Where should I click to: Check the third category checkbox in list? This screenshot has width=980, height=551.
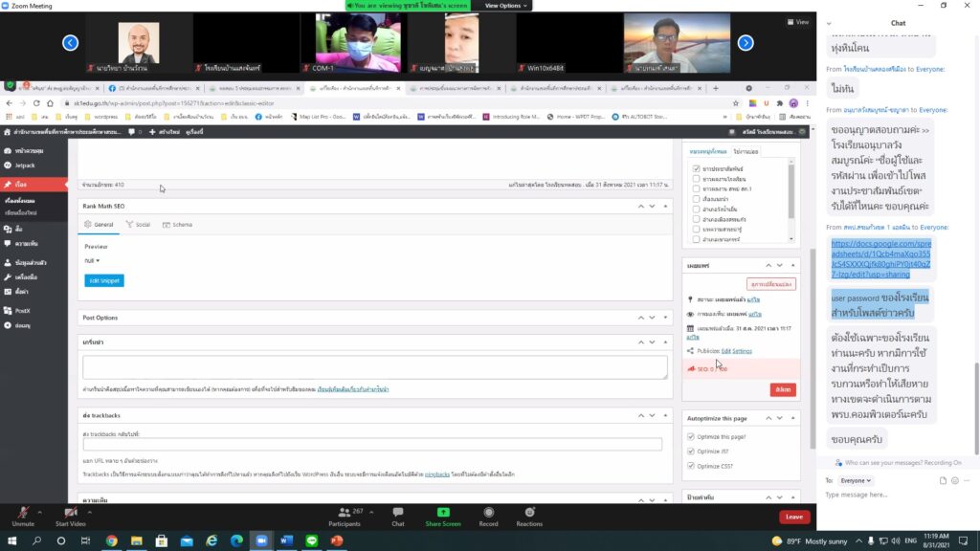pyautogui.click(x=696, y=188)
